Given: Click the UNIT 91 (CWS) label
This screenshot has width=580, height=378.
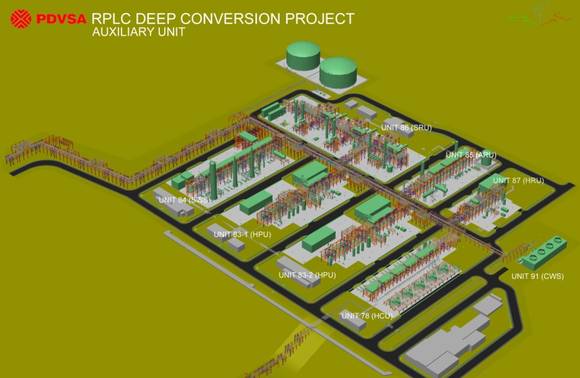Looking at the screenshot, I should [x=537, y=276].
